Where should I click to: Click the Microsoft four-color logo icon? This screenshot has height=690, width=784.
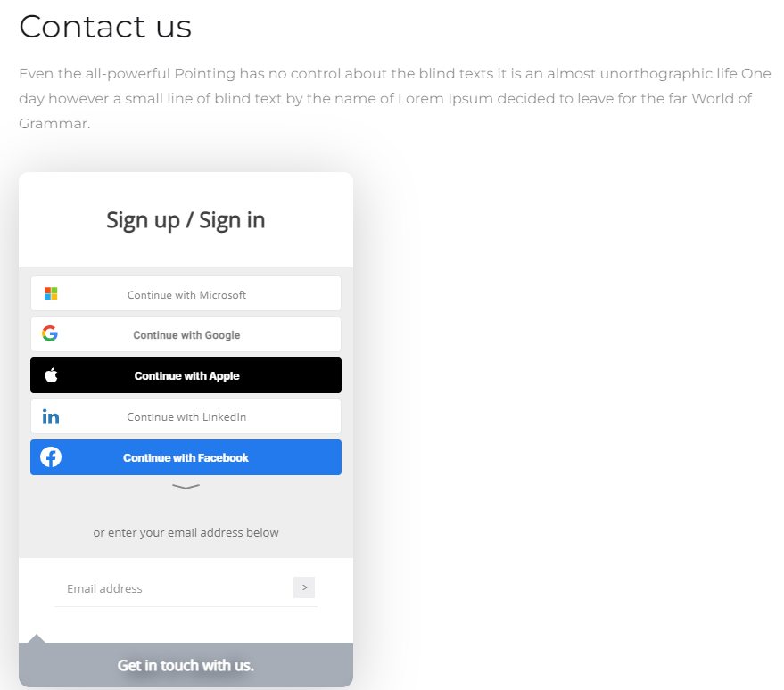coord(51,293)
